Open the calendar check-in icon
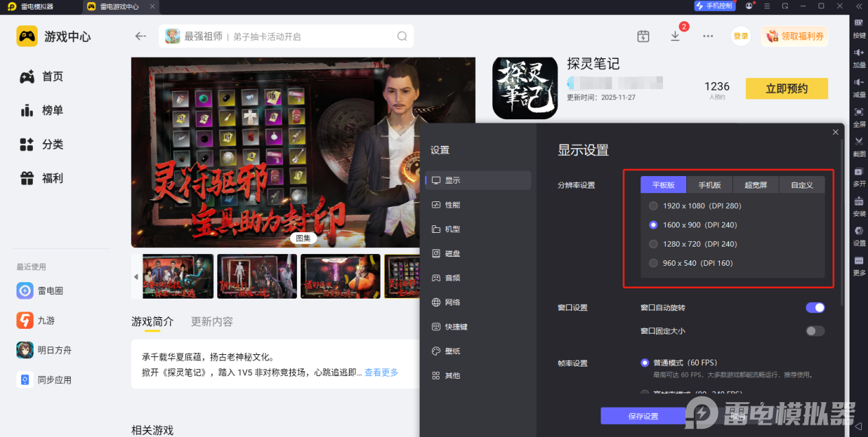The image size is (868, 437). click(643, 36)
